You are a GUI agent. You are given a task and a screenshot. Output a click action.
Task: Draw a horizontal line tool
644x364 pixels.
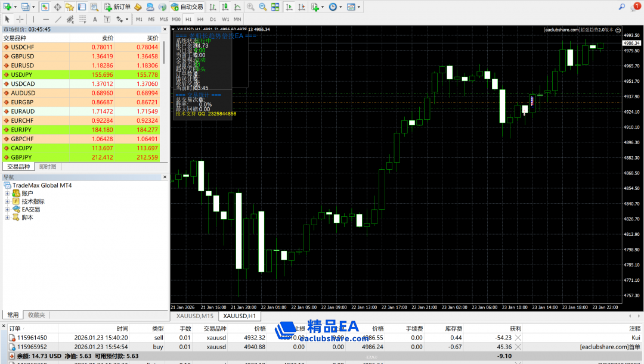click(46, 19)
